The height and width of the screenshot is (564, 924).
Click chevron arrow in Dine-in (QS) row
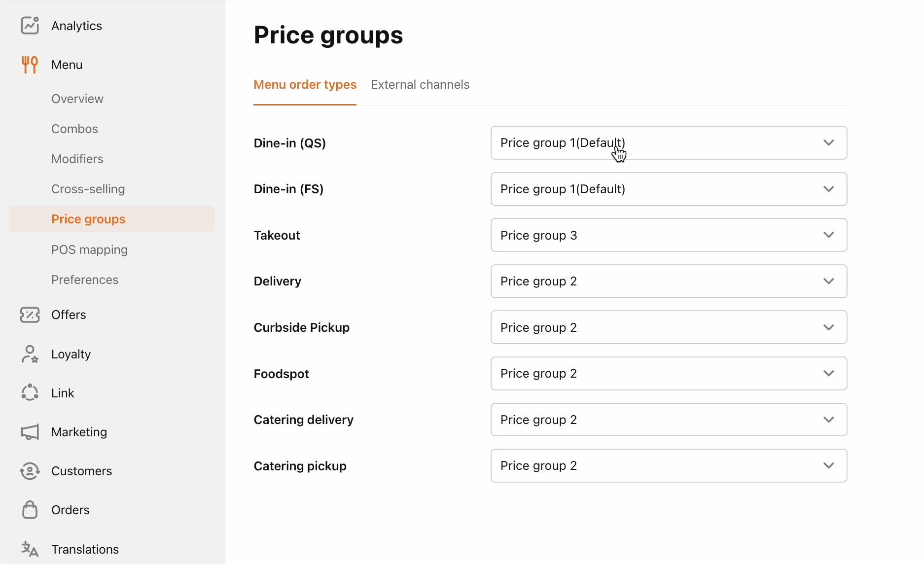pyautogui.click(x=828, y=142)
